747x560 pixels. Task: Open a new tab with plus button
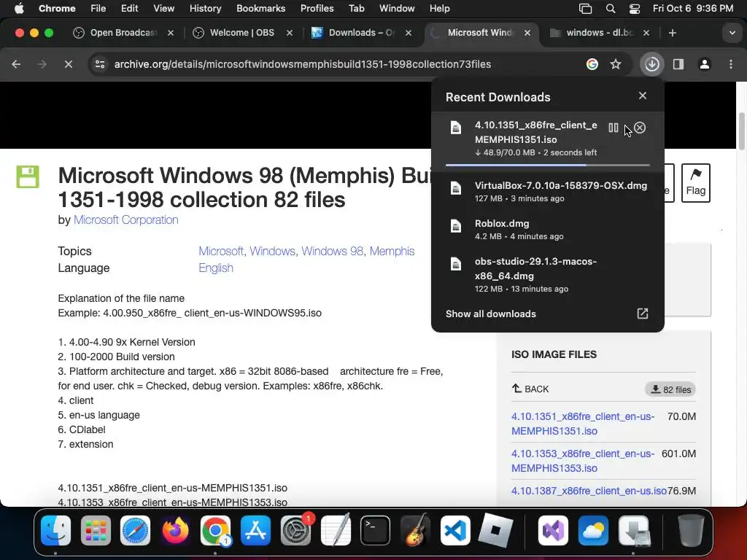pos(672,33)
